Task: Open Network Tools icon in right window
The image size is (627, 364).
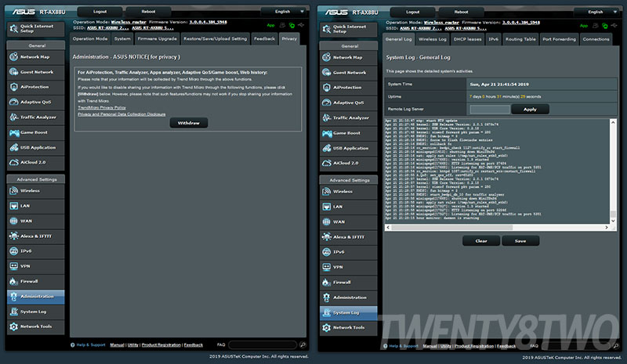Action: pos(326,328)
